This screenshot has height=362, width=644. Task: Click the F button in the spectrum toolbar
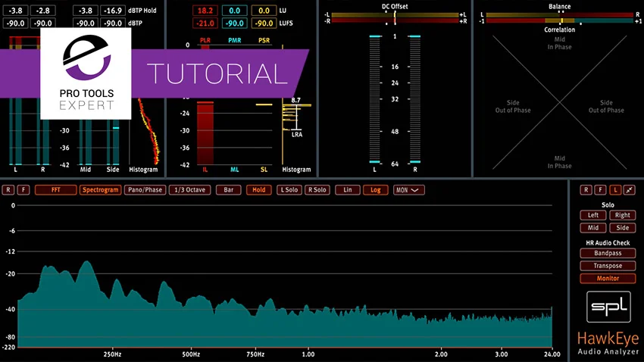coord(23,189)
